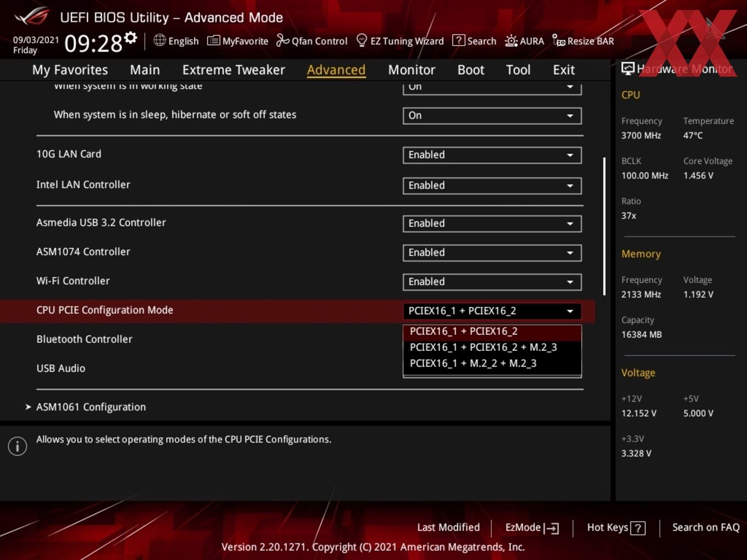Image resolution: width=747 pixels, height=560 pixels.
Task: Open the Intel LAN Controller dropdown
Action: (x=492, y=186)
